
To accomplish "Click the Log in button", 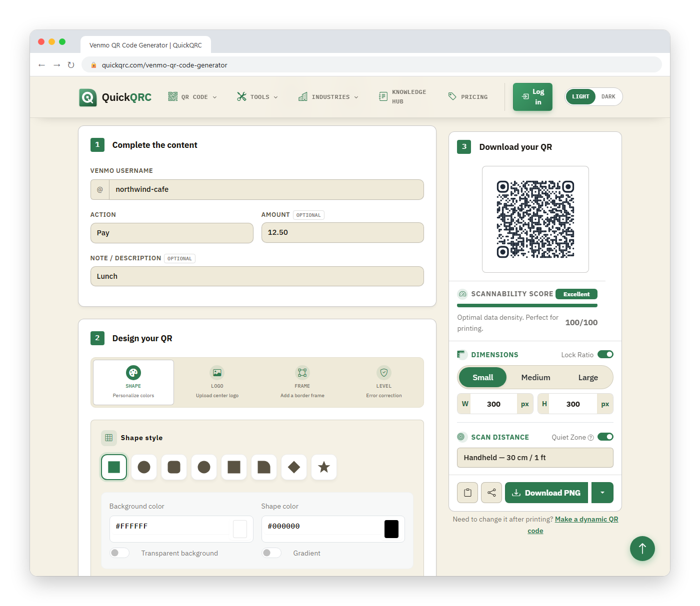I will [532, 97].
